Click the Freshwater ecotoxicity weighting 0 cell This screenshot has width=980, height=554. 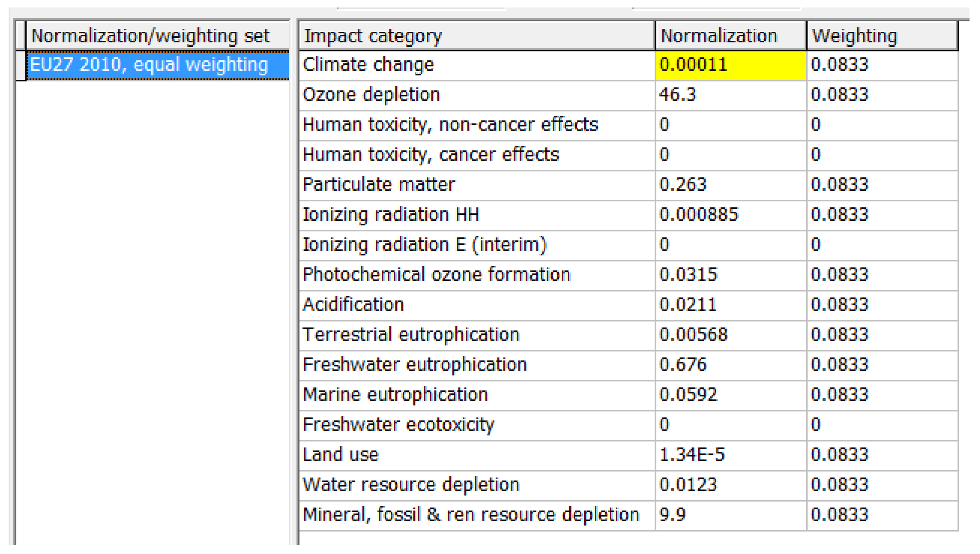(x=882, y=425)
